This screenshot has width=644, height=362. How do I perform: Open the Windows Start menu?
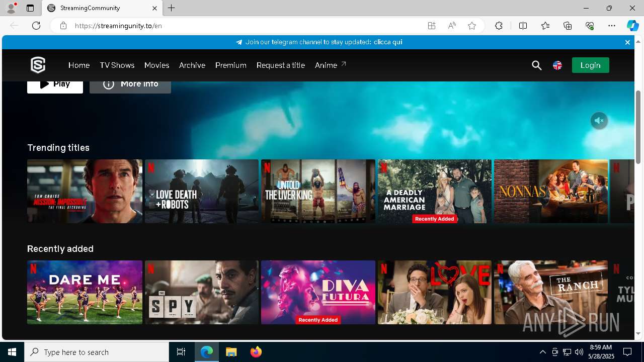pyautogui.click(x=12, y=352)
